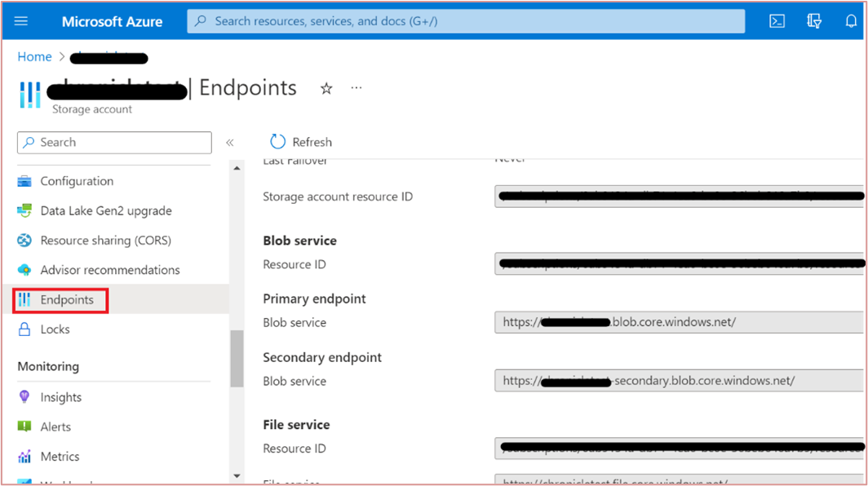
Task: Click the File service section heading
Action: 296,425
